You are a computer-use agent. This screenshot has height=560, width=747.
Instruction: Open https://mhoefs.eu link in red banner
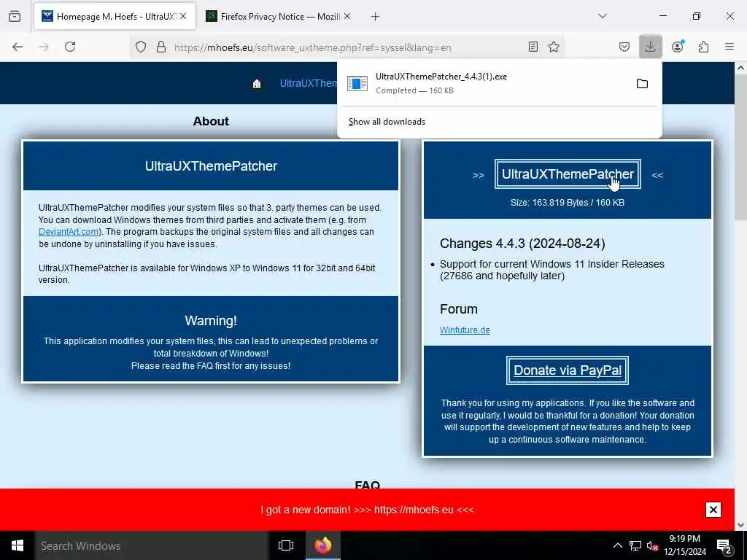[x=414, y=510]
